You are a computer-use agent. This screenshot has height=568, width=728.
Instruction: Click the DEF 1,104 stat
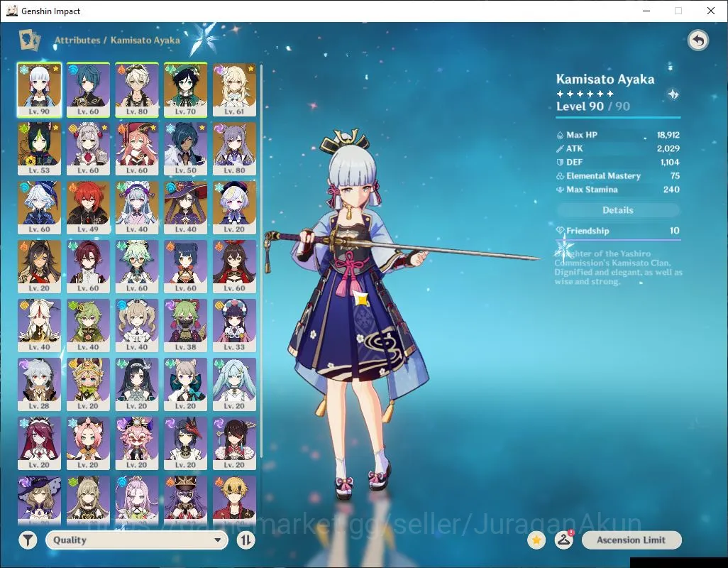click(618, 162)
